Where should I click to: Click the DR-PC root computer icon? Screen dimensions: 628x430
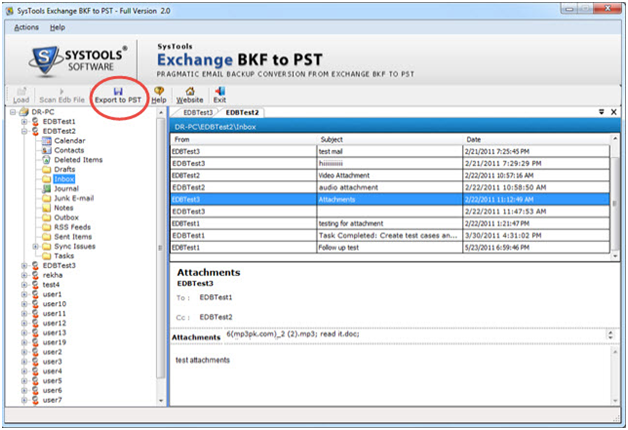tap(24, 112)
